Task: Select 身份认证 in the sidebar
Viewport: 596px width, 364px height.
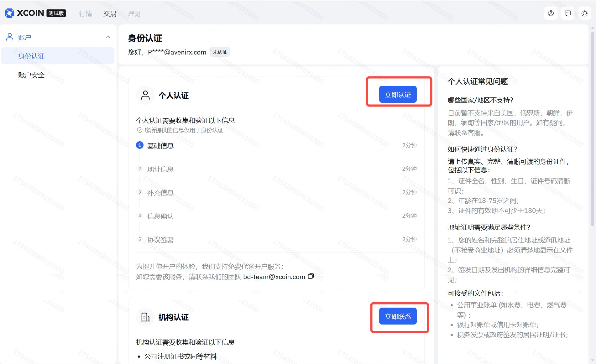Action: coord(31,56)
